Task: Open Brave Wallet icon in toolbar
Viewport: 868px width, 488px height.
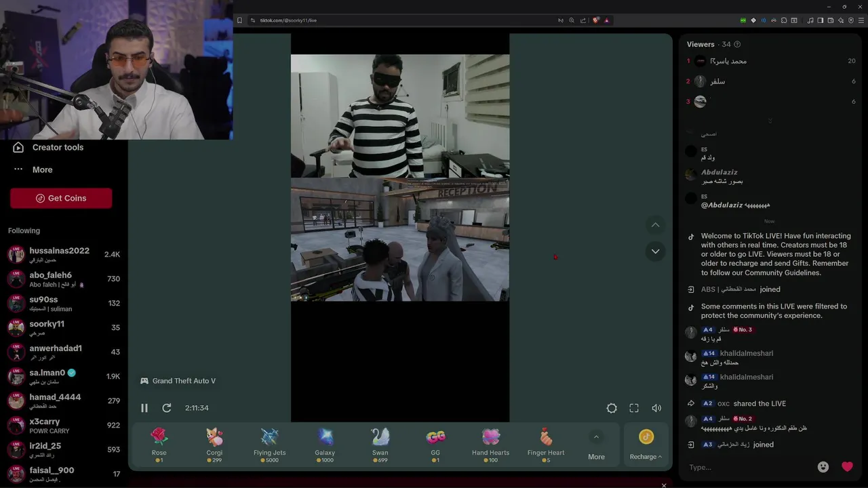Action: point(831,20)
